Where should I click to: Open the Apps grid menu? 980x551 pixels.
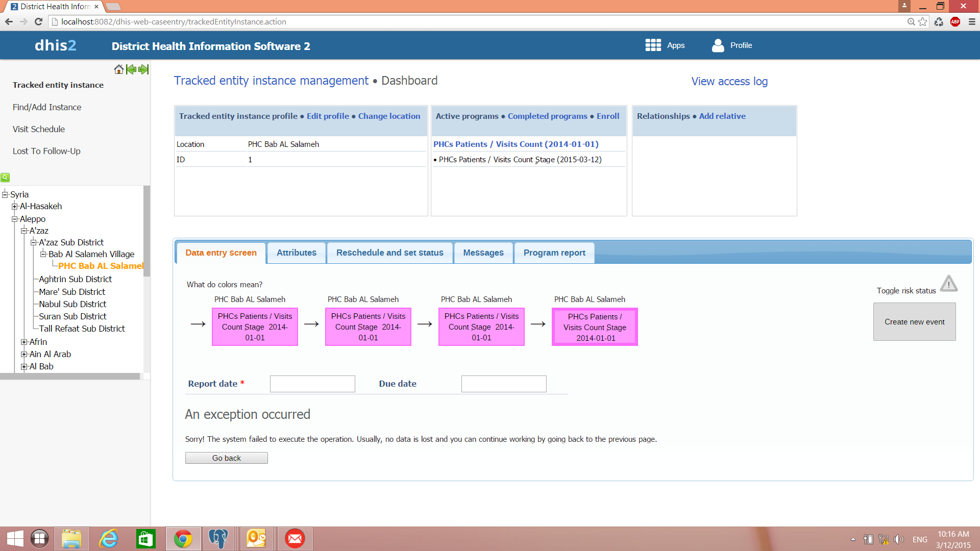(653, 45)
